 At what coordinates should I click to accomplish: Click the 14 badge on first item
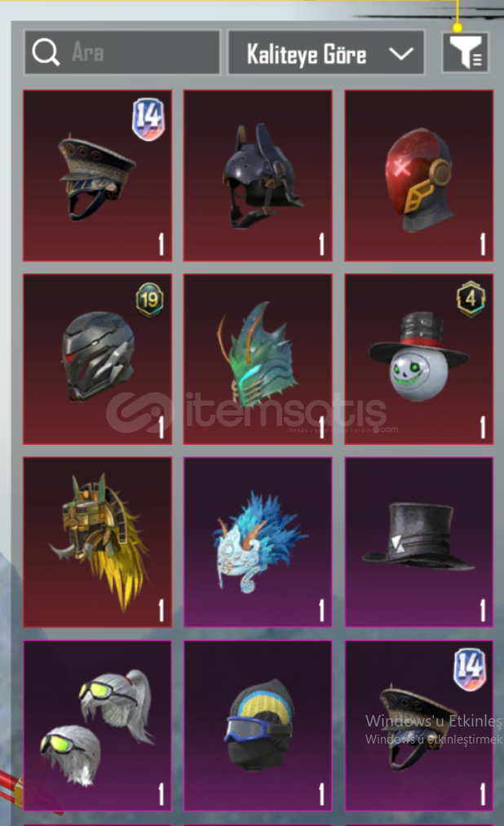click(x=148, y=119)
